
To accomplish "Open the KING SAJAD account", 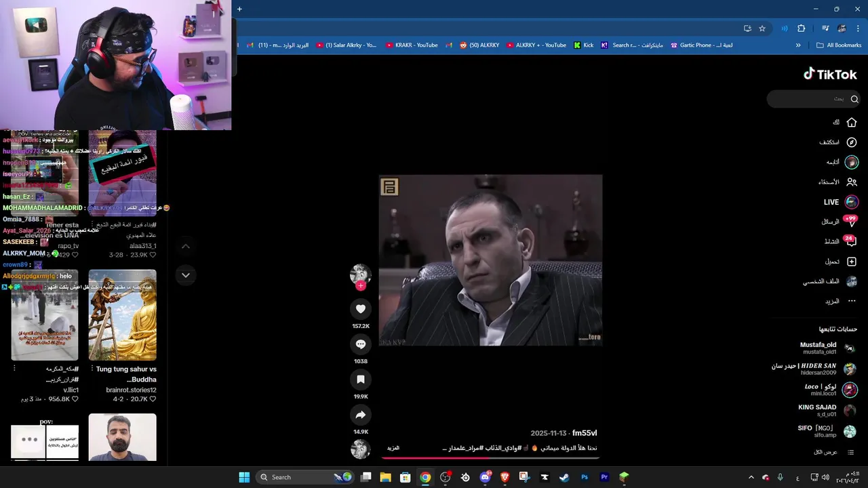I will 826,411.
